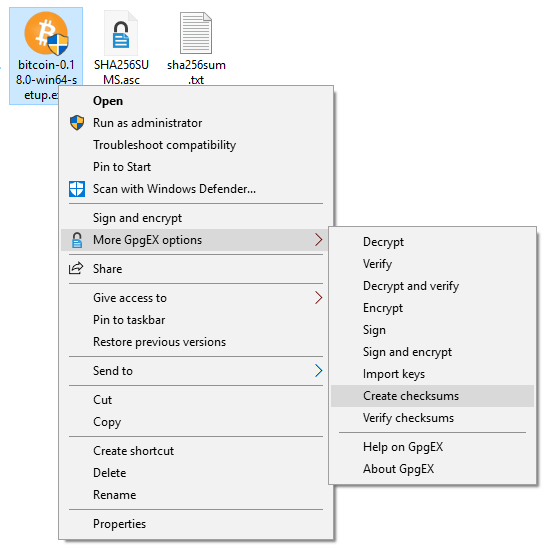
Task: Choose Scan with Windows Defender
Action: (x=196, y=189)
